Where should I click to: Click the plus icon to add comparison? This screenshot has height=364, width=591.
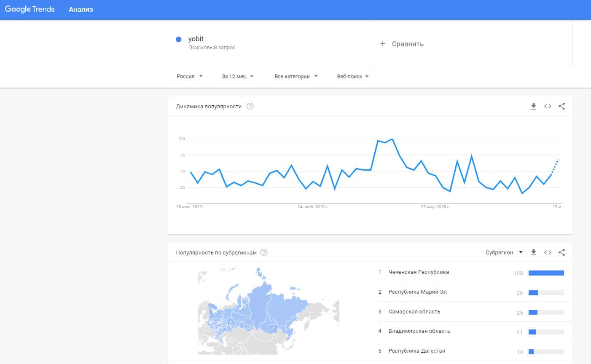383,43
